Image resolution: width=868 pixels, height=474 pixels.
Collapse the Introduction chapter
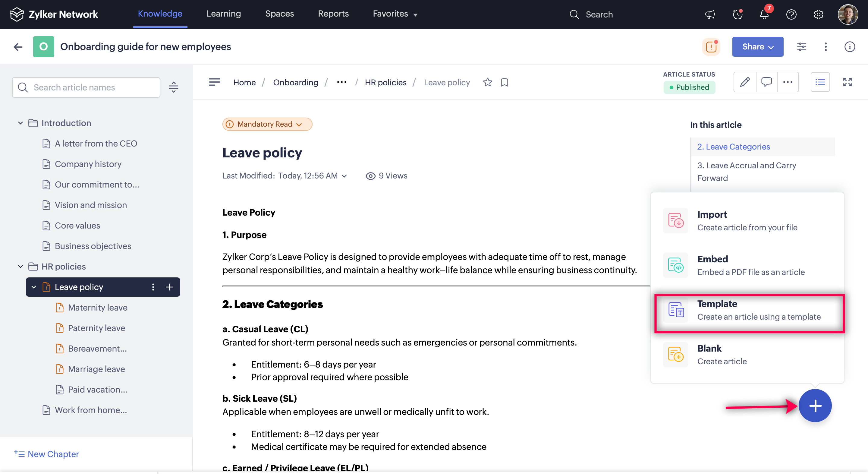pos(20,123)
